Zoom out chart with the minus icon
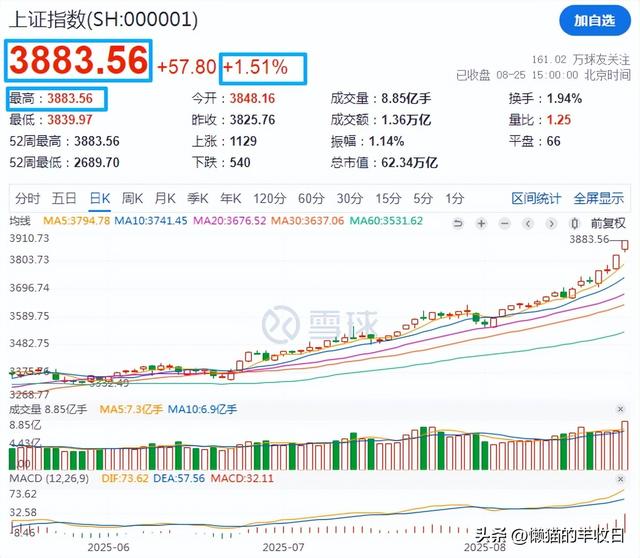 pyautogui.click(x=505, y=224)
